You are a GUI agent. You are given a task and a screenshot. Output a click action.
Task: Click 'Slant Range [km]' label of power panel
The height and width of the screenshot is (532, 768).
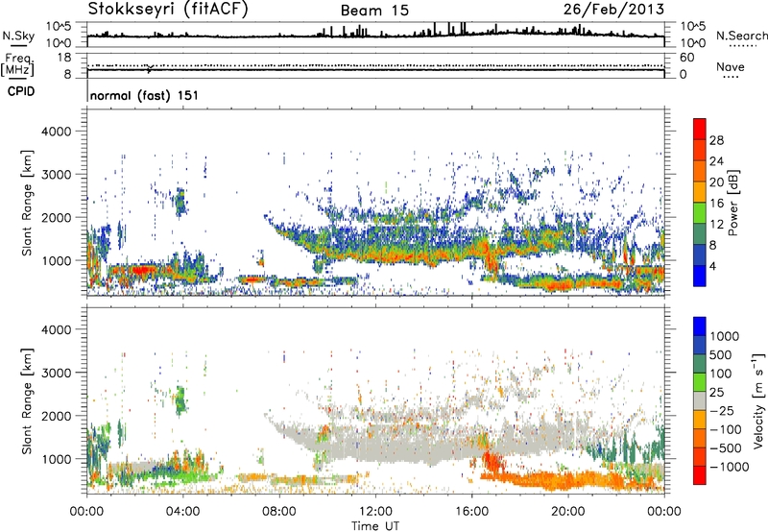(27, 203)
